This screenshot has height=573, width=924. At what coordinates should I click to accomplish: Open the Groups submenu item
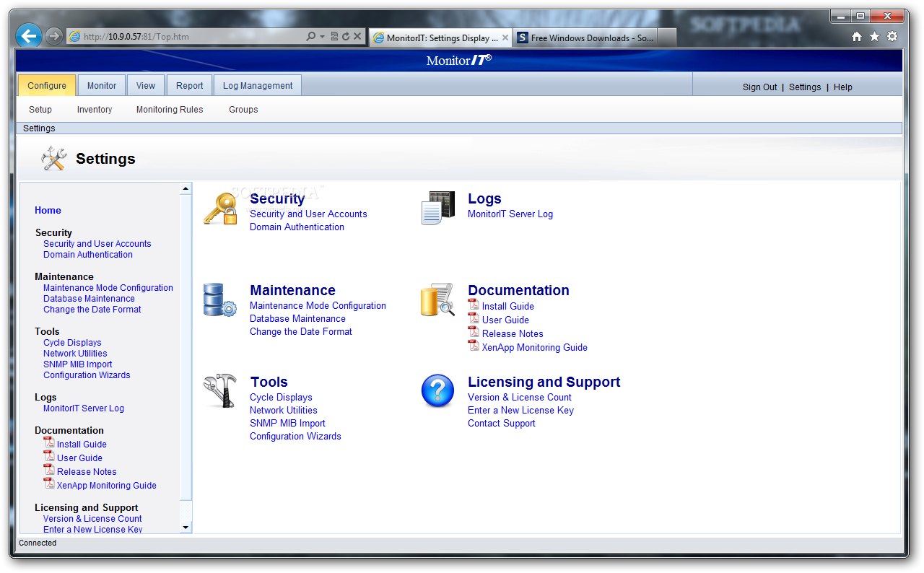pos(243,110)
